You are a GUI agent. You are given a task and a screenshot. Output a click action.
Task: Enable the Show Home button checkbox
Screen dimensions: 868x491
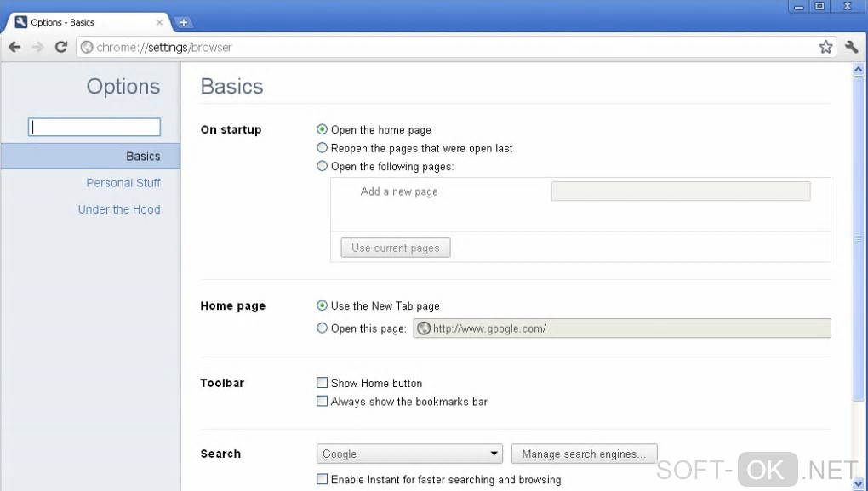pyautogui.click(x=323, y=383)
